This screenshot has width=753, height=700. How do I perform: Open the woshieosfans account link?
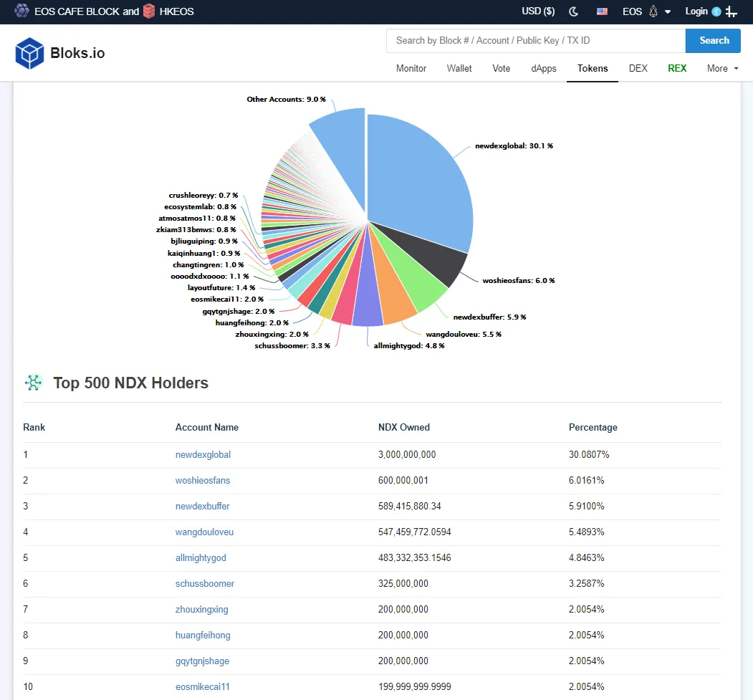tap(203, 481)
